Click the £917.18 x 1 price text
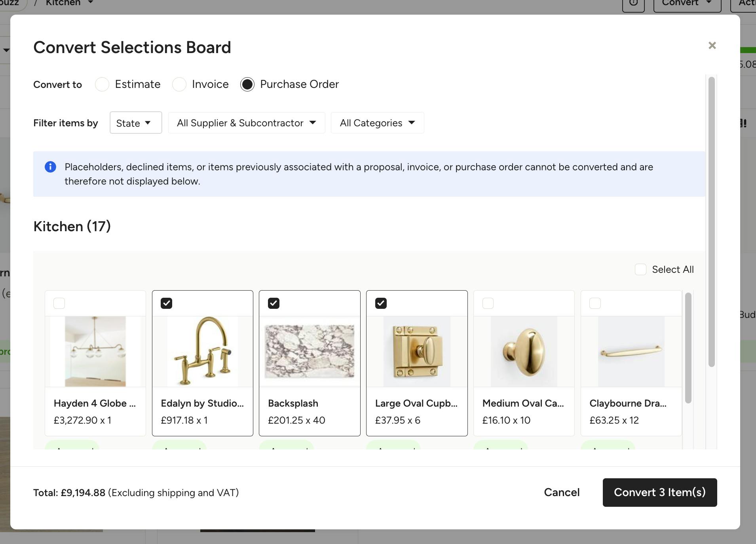756x544 pixels. pyautogui.click(x=184, y=420)
